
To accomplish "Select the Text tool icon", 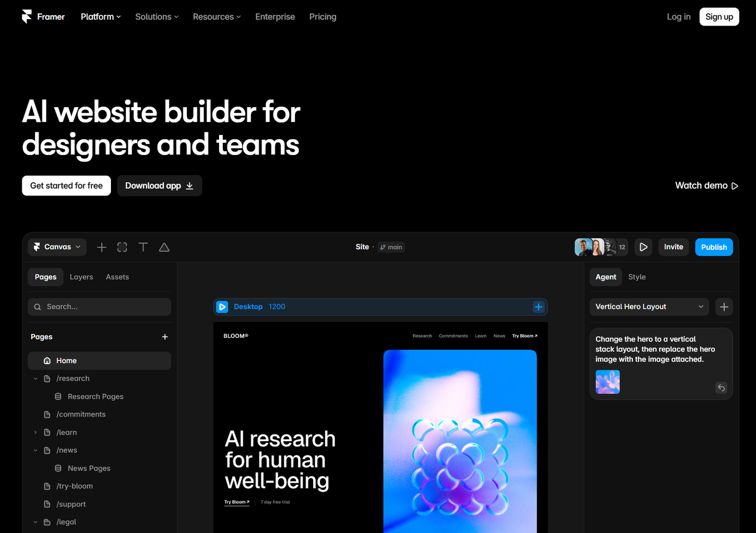I will [143, 247].
